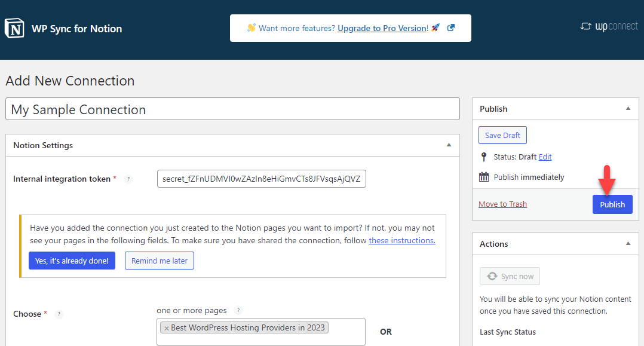This screenshot has height=346, width=644.
Task: Click inside the pages selection box
Action: 261,332
